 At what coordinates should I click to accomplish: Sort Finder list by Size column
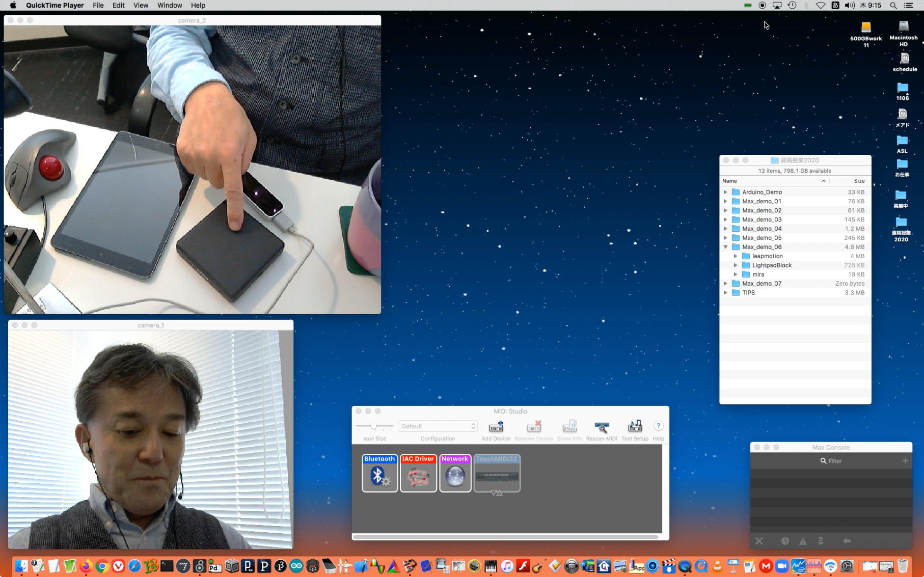coord(850,181)
